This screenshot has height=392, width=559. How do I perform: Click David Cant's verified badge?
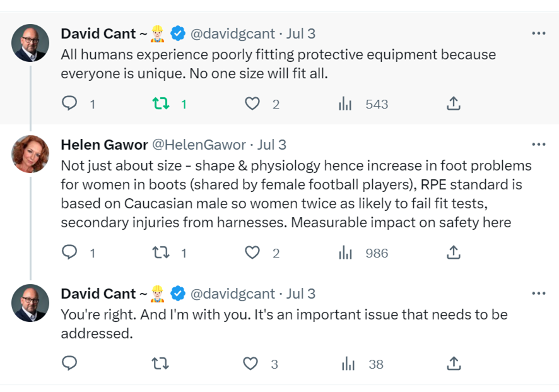(x=177, y=33)
